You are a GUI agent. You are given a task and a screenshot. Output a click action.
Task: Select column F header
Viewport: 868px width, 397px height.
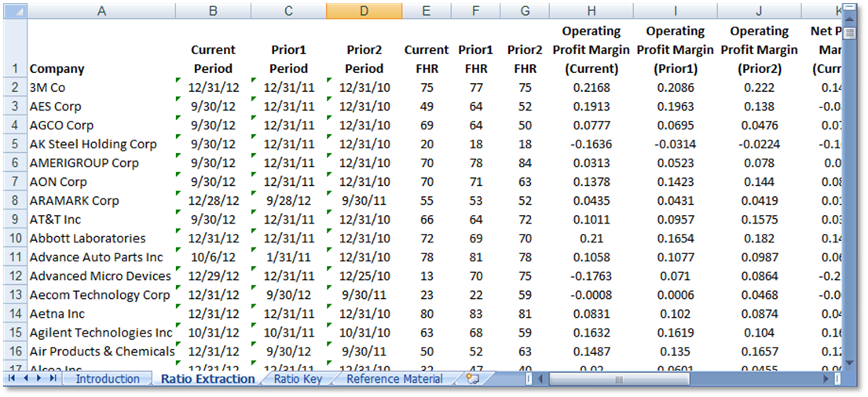point(475,10)
